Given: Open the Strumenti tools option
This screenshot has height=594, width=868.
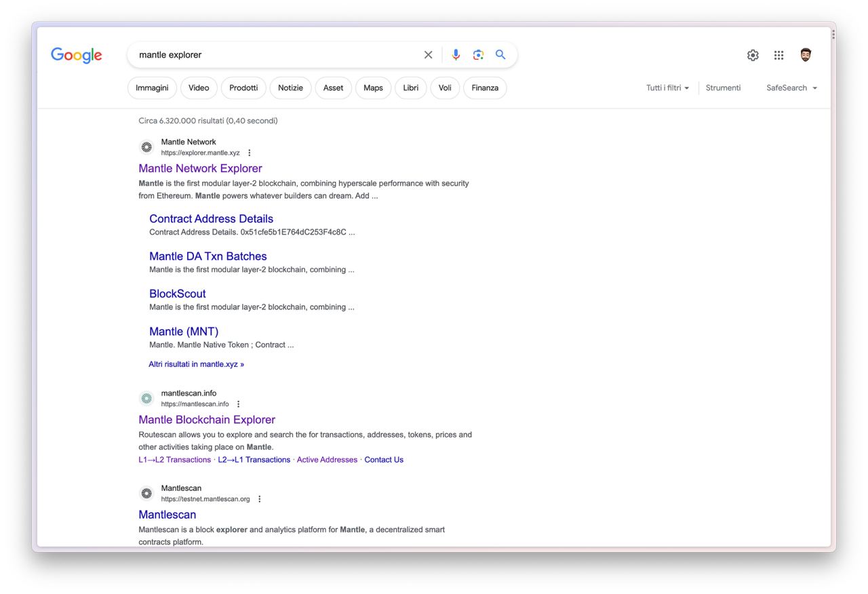Looking at the screenshot, I should [723, 88].
